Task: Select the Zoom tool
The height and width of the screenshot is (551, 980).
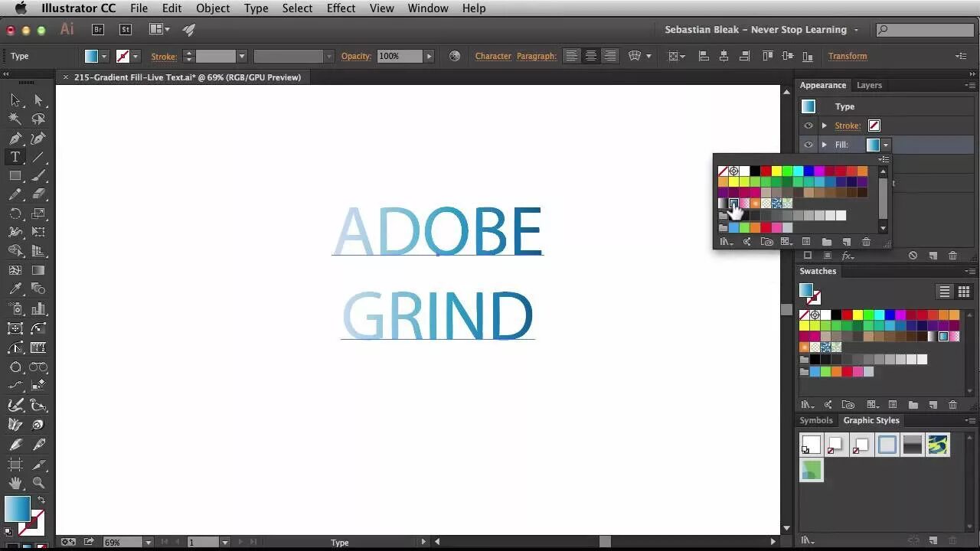Action: pos(38,483)
